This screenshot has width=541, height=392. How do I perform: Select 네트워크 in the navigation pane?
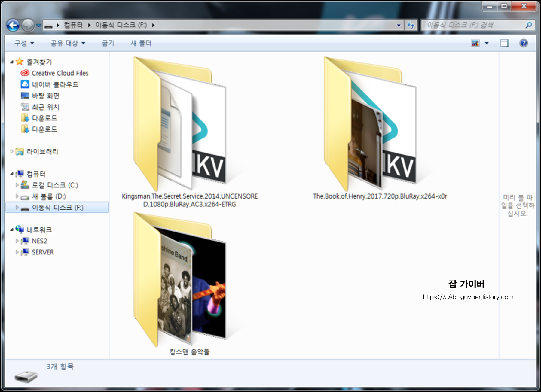pos(39,230)
